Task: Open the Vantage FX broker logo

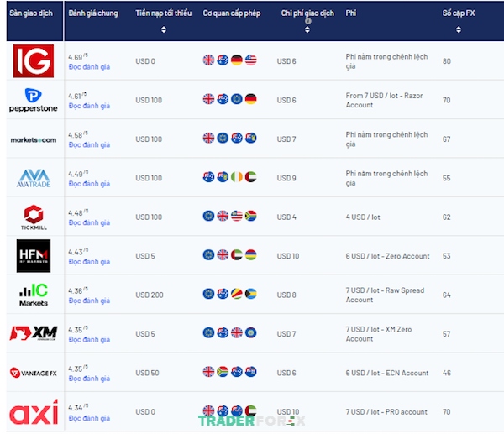Action: coord(34,373)
